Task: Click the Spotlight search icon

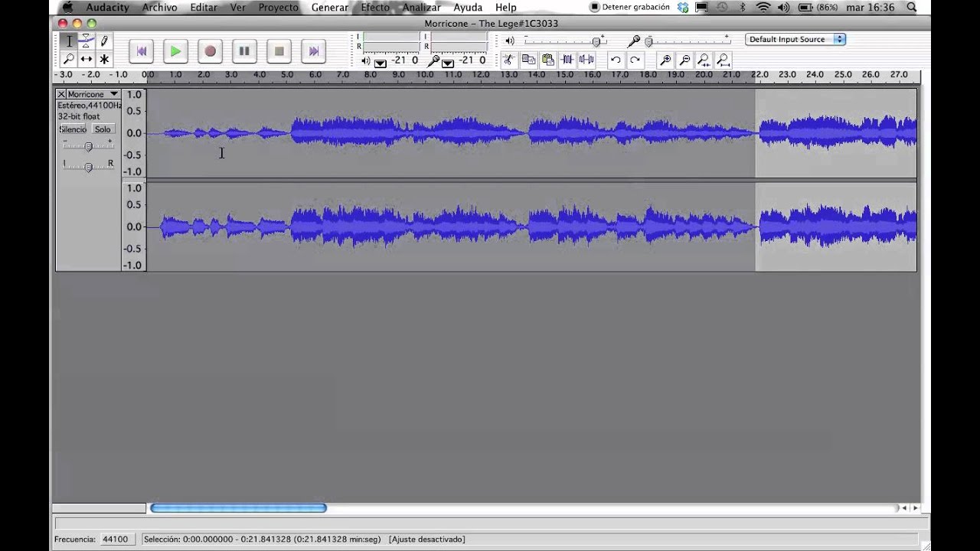Action: pyautogui.click(x=910, y=8)
